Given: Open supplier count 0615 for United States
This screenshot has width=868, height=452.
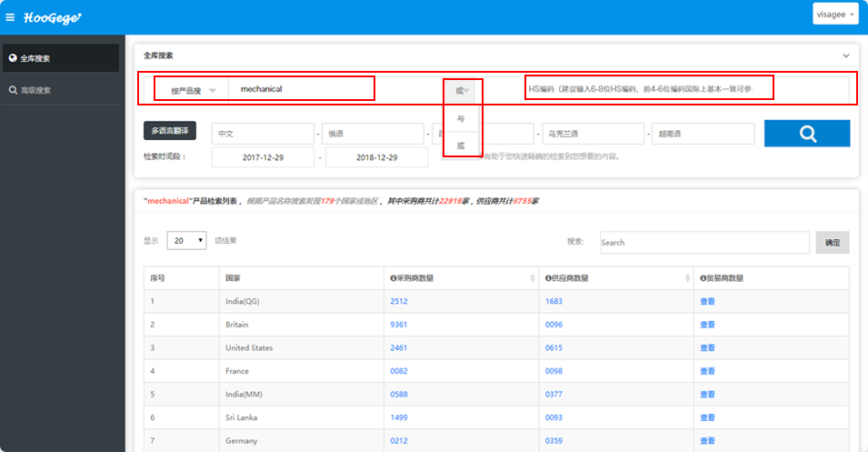Looking at the screenshot, I should (x=554, y=347).
